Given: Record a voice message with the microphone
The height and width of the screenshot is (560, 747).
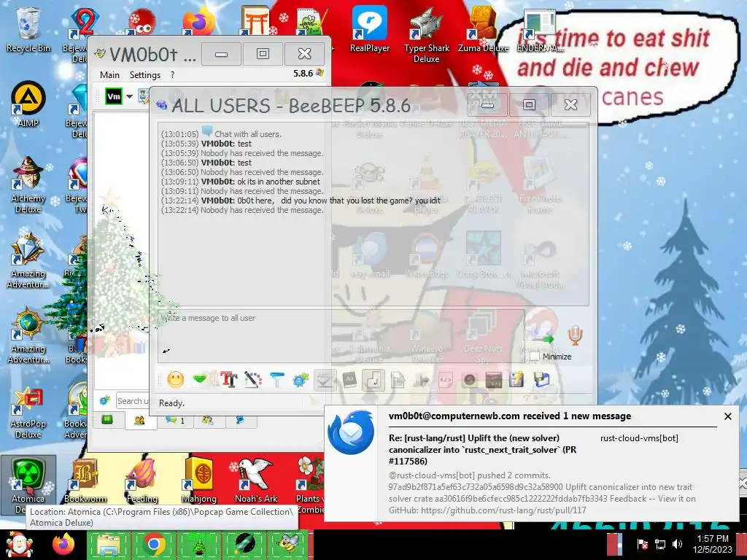Looking at the screenshot, I should pyautogui.click(x=575, y=335).
